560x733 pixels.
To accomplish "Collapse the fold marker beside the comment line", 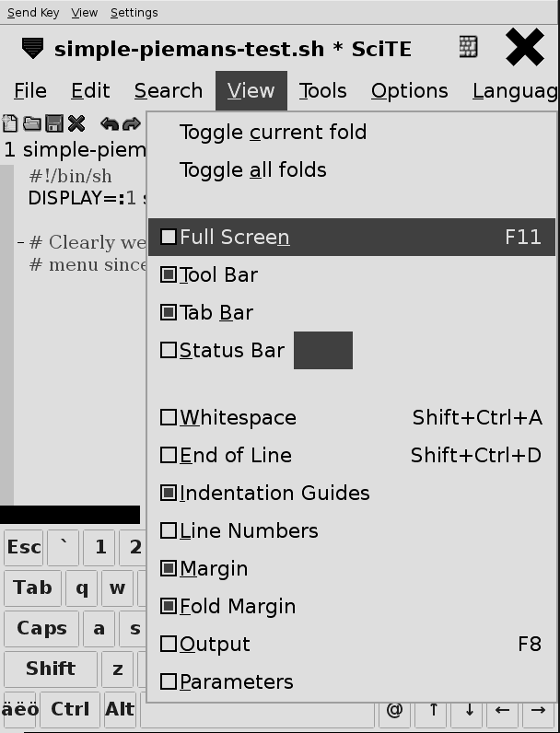I will pyautogui.click(x=20, y=243).
